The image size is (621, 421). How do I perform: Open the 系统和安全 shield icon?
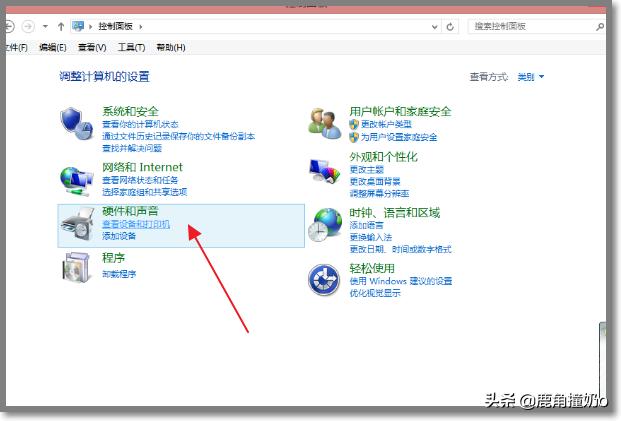tap(76, 124)
